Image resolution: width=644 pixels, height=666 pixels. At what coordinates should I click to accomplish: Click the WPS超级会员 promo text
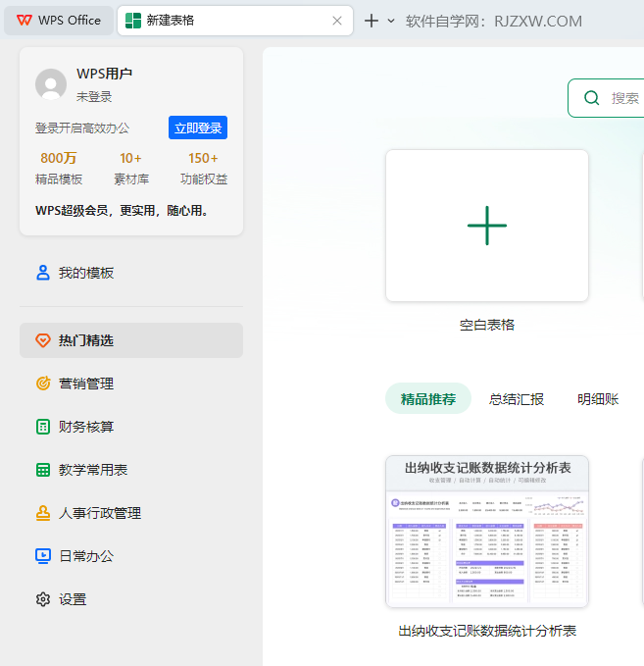[124, 210]
